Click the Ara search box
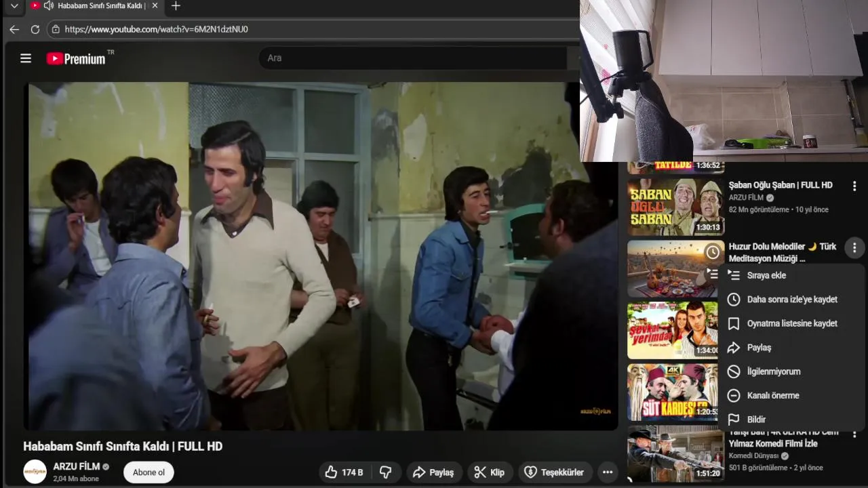Image resolution: width=868 pixels, height=488 pixels. pyautogui.click(x=414, y=58)
